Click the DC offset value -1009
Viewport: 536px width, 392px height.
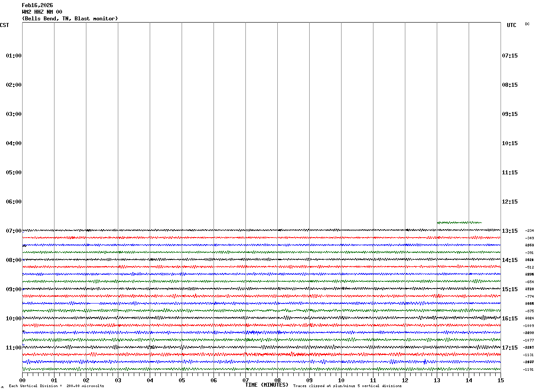tap(529, 326)
